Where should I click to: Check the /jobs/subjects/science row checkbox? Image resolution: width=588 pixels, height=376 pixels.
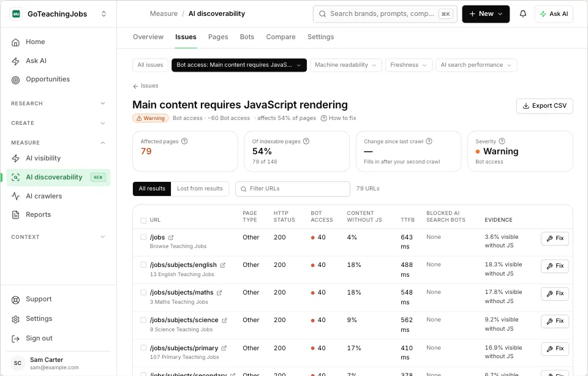click(143, 320)
